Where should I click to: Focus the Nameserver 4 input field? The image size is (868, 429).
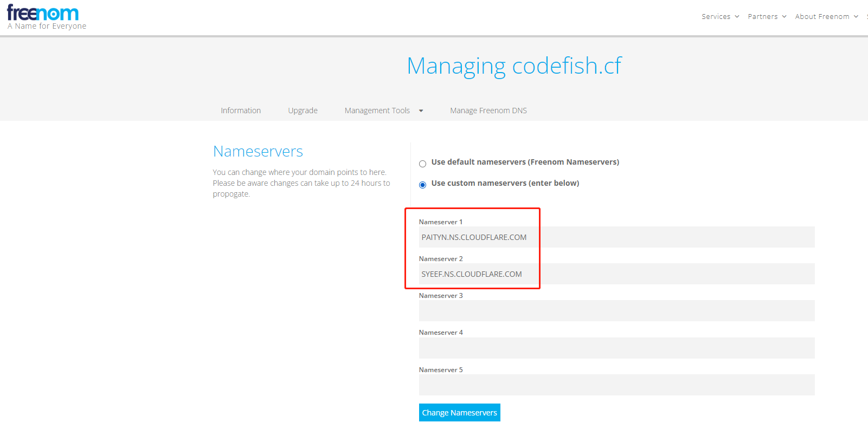(616, 348)
